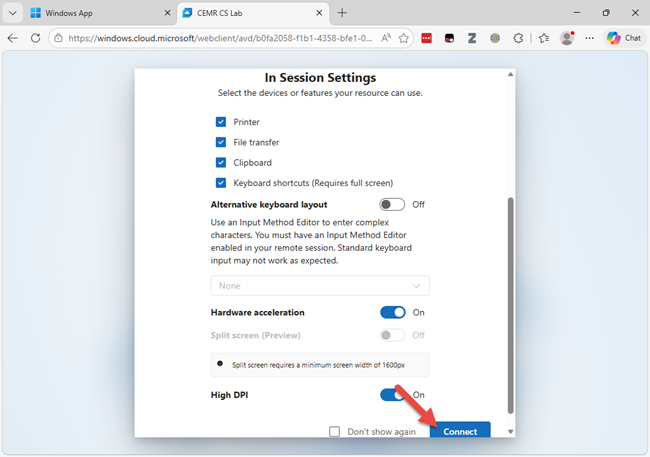Viewport: 650px width, 457px height.
Task: Uncheck the File transfer checkbox
Action: click(x=221, y=142)
